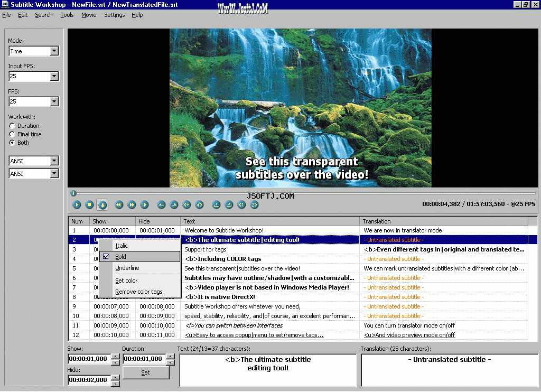
Task: Click the Stop playback button
Action: 89,204
